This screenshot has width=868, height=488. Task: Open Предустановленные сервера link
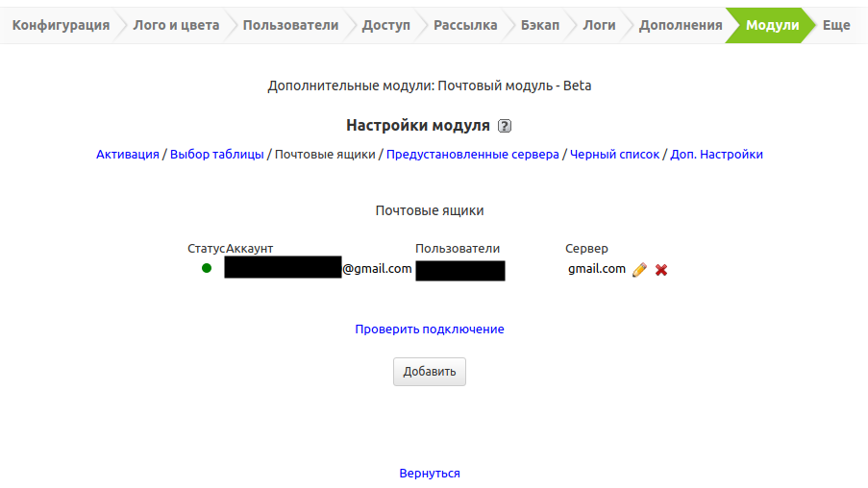point(472,154)
